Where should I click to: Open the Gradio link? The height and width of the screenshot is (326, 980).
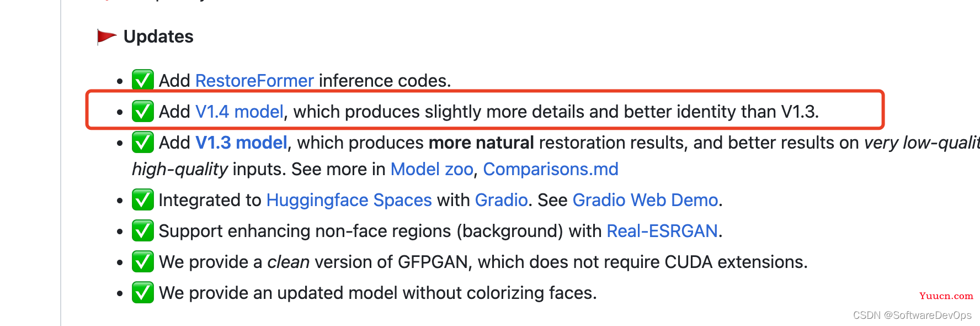point(502,200)
